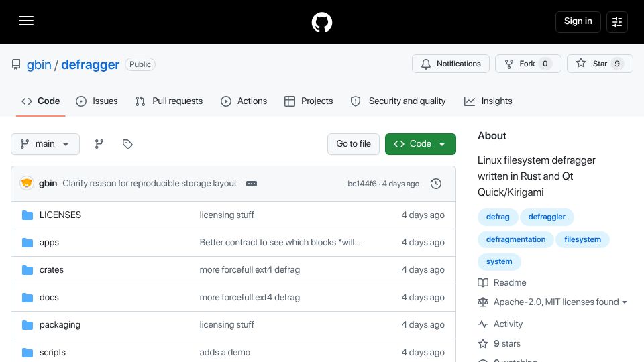Open 'adds a demo' commit message
The image size is (644, 362).
click(225, 353)
